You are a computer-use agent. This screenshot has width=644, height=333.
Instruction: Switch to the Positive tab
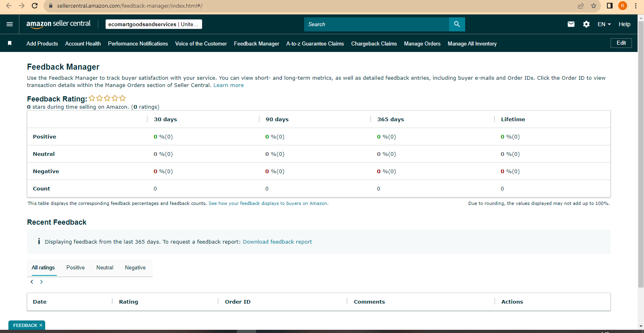pos(75,267)
